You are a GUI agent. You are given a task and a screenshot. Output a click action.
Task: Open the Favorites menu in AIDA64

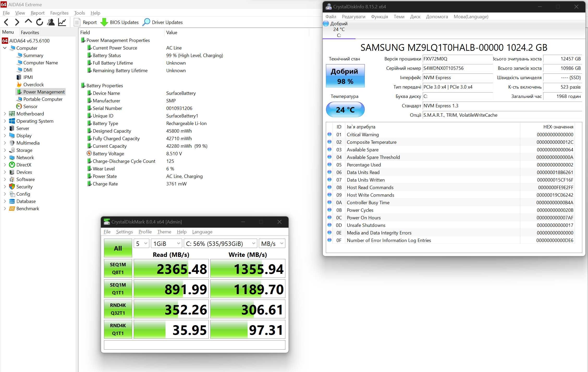coord(59,13)
